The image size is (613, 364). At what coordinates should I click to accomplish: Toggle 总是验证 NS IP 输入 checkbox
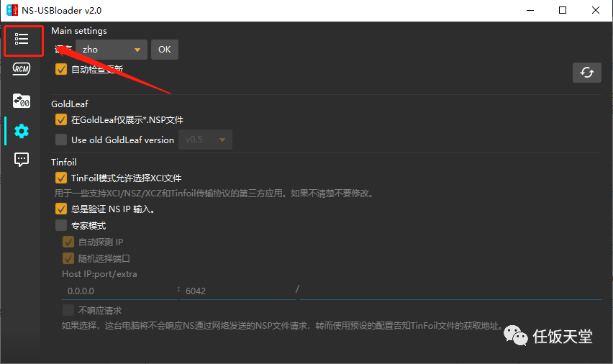(x=61, y=209)
